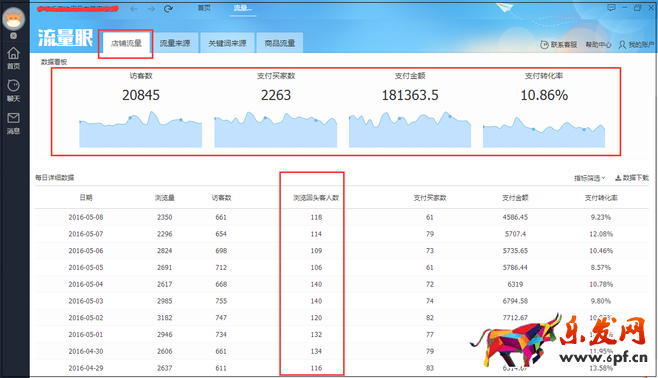Select the 商品流量 tab
Viewport: 658px width, 378px height.
[279, 43]
